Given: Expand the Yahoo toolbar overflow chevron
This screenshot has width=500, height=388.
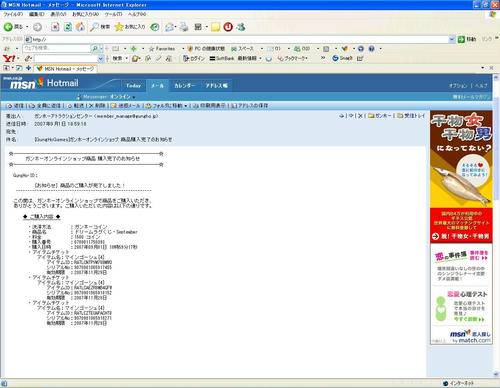Looking at the screenshot, I should [x=323, y=58].
